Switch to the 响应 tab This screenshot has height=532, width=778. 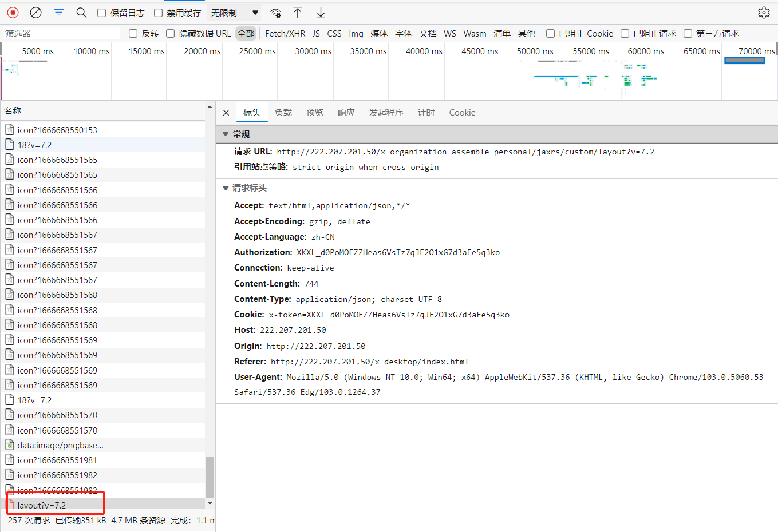(346, 113)
